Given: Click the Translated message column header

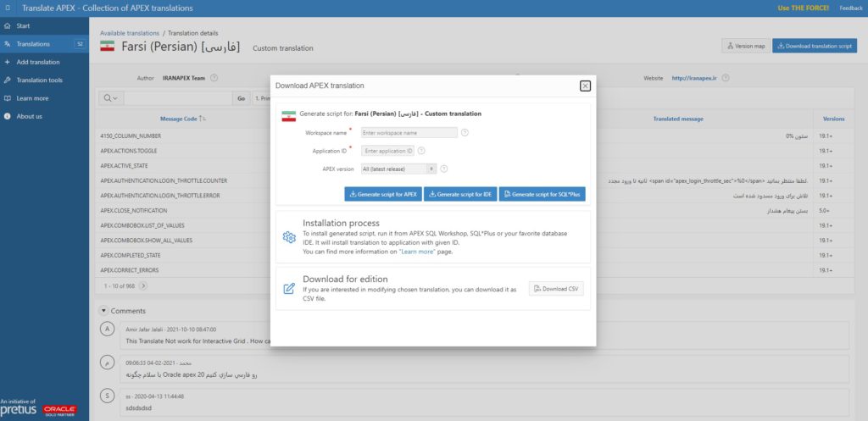Looking at the screenshot, I should (x=678, y=119).
